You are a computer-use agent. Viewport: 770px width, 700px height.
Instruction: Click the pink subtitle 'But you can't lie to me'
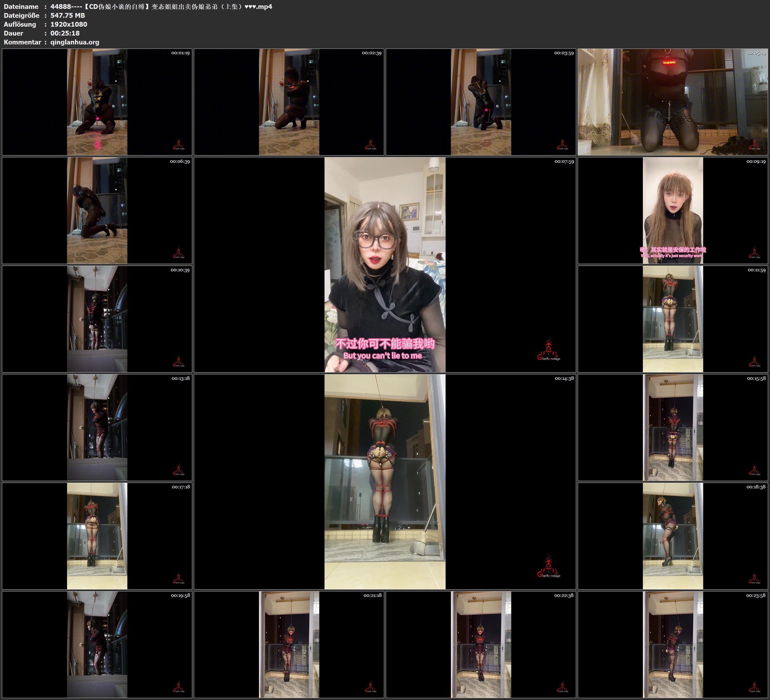382,356
